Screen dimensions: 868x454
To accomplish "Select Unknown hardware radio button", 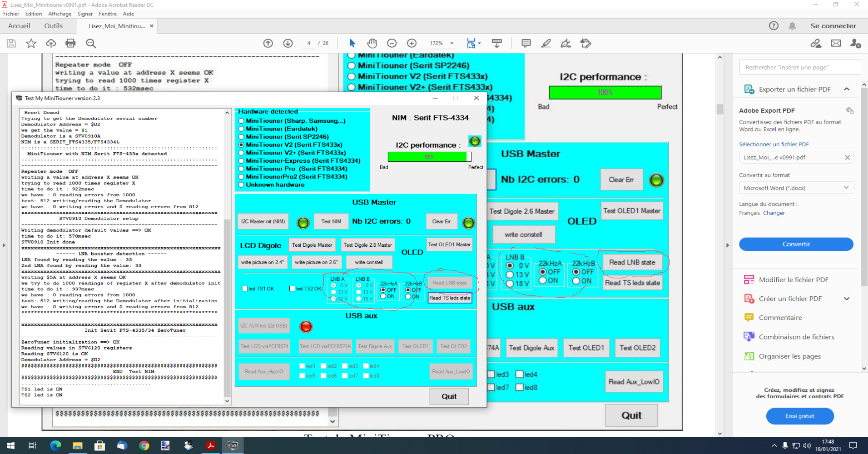I will (x=242, y=185).
